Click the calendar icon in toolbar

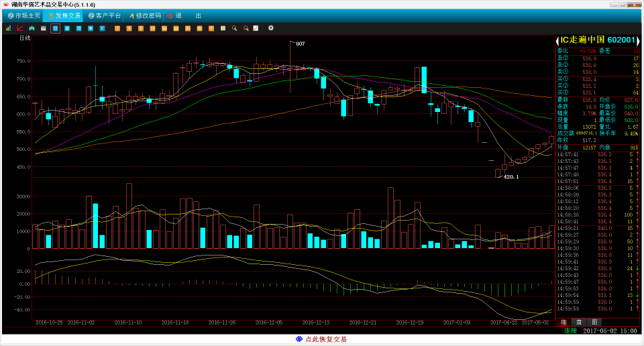(x=43, y=28)
